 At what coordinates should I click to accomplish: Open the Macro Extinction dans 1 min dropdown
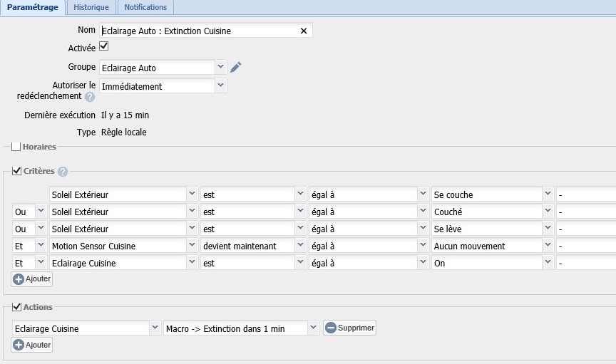tap(241, 328)
